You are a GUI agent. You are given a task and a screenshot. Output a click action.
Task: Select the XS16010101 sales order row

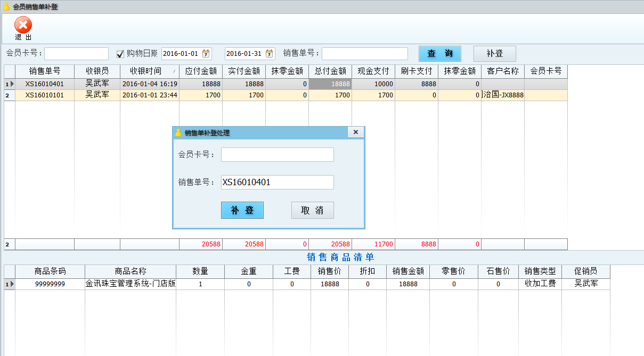click(45, 95)
